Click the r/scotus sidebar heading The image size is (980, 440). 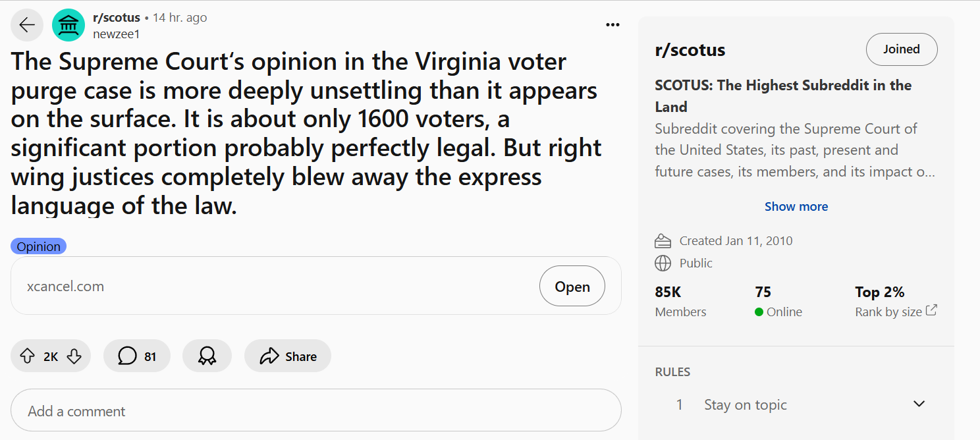point(690,50)
